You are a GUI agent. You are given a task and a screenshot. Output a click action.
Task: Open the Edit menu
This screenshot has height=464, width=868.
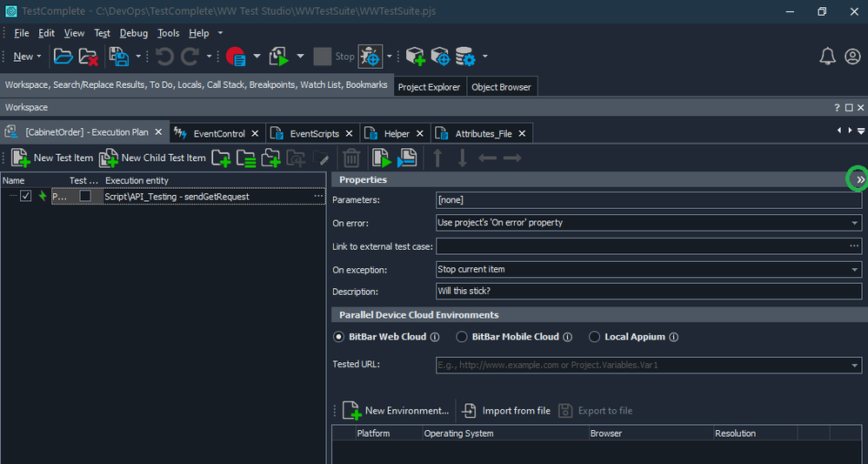[46, 33]
